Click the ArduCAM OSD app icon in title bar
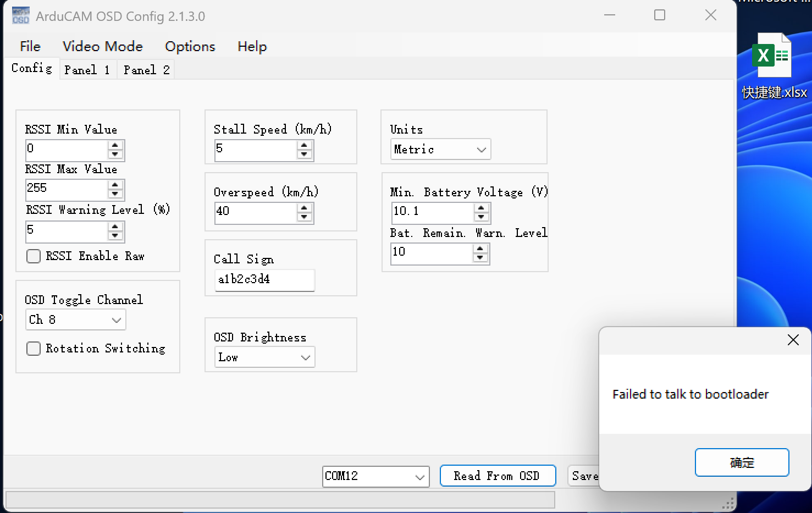812x513 pixels. click(x=21, y=15)
